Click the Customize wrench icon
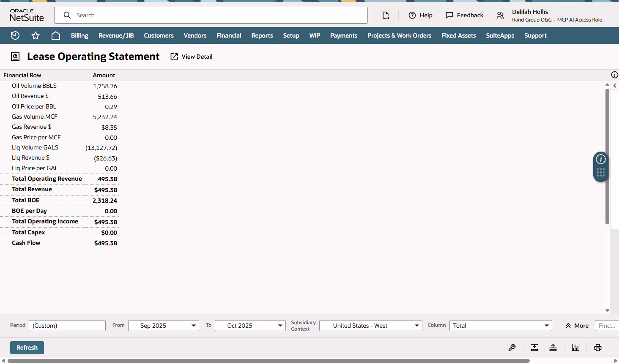619x364 pixels. point(512,348)
